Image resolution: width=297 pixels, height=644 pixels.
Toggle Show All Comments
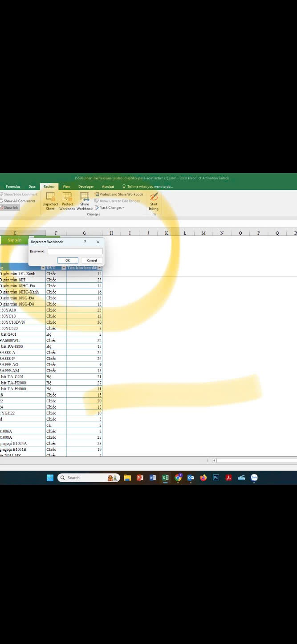(x=18, y=201)
